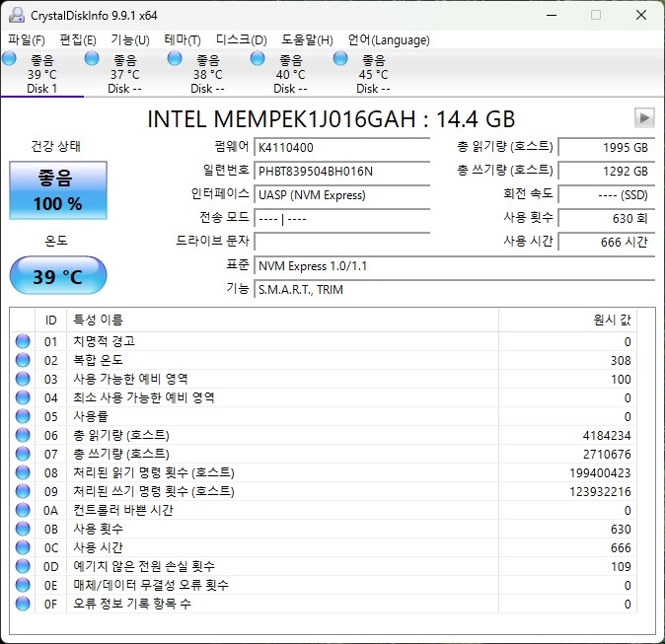The image size is (665, 644).
Task: Click the status orb for row 07 총 쓰기량
Action: (23, 454)
